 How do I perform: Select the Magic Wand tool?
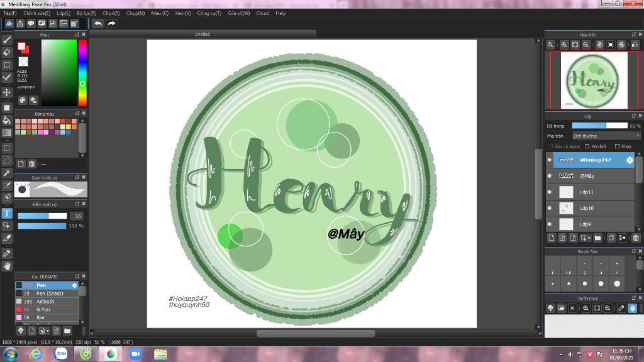tap(6, 173)
